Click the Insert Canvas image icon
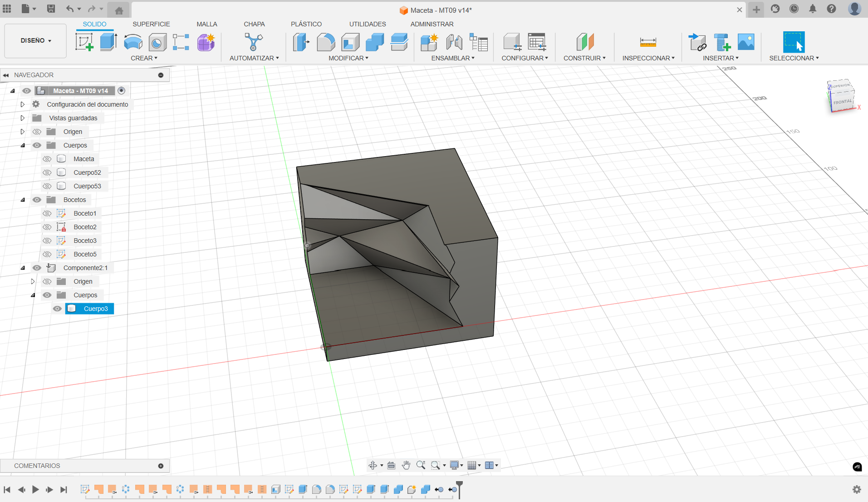 (x=746, y=42)
